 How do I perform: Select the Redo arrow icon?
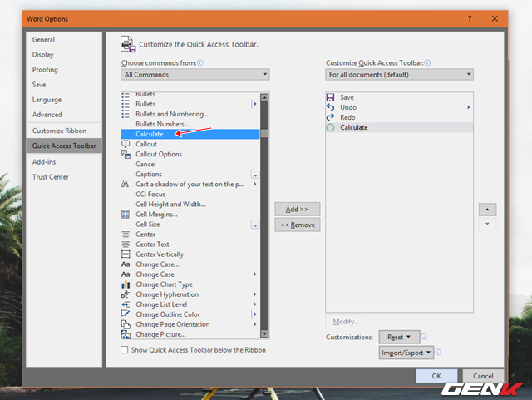tap(330, 117)
